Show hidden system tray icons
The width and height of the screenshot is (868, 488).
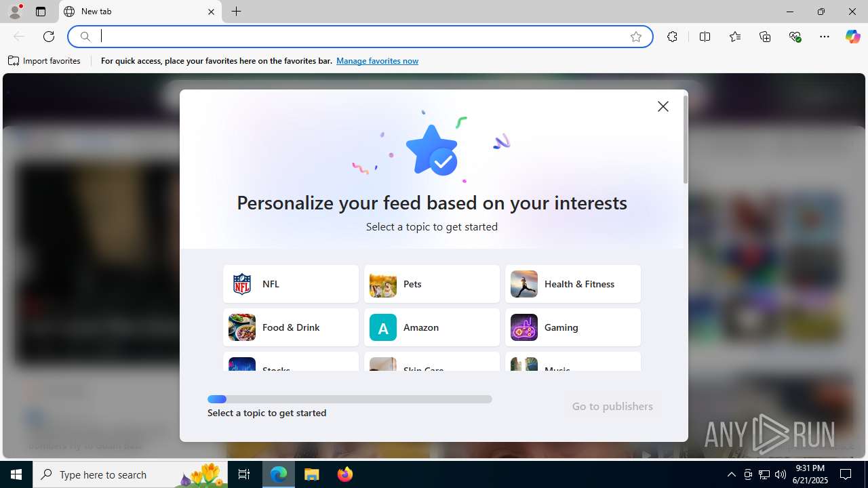[x=731, y=474]
